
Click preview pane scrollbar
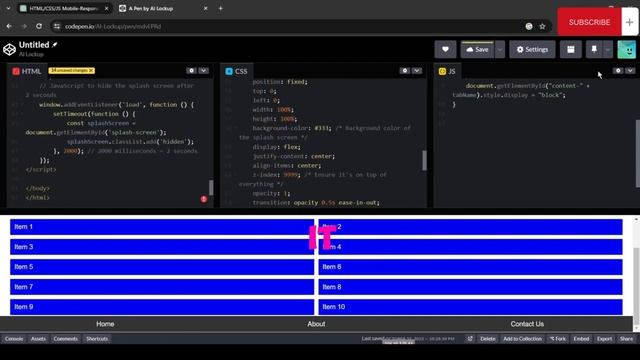(636, 286)
